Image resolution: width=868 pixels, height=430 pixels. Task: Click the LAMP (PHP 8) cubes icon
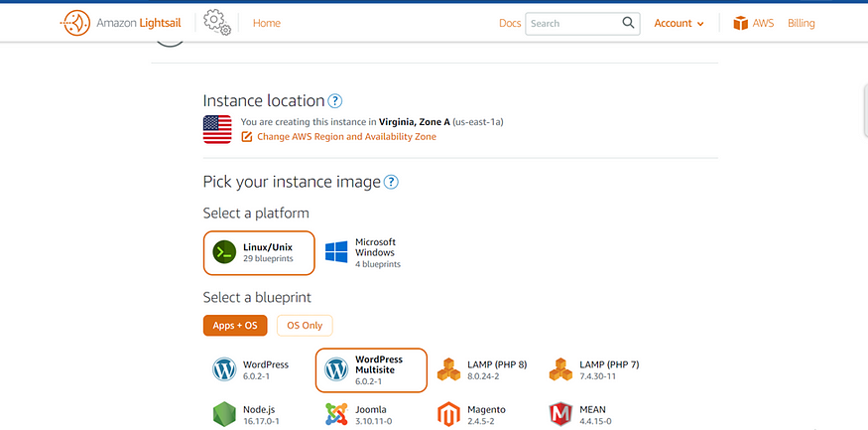449,369
